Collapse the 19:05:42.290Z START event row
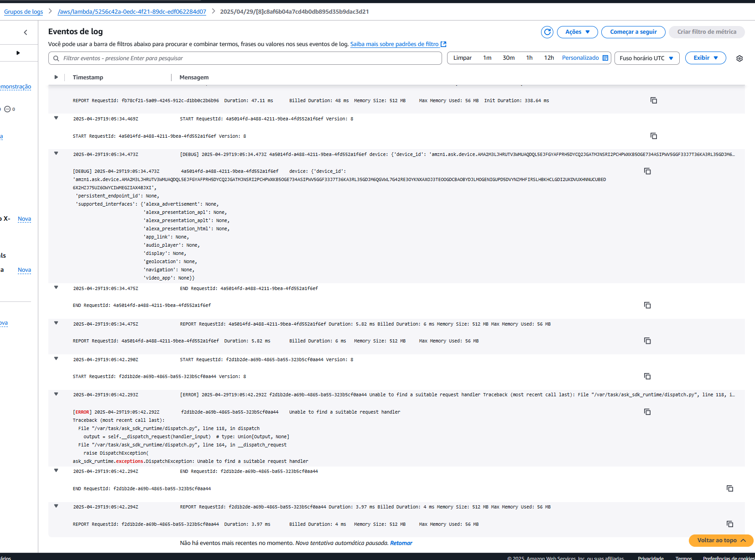The width and height of the screenshot is (755, 560). (56, 359)
